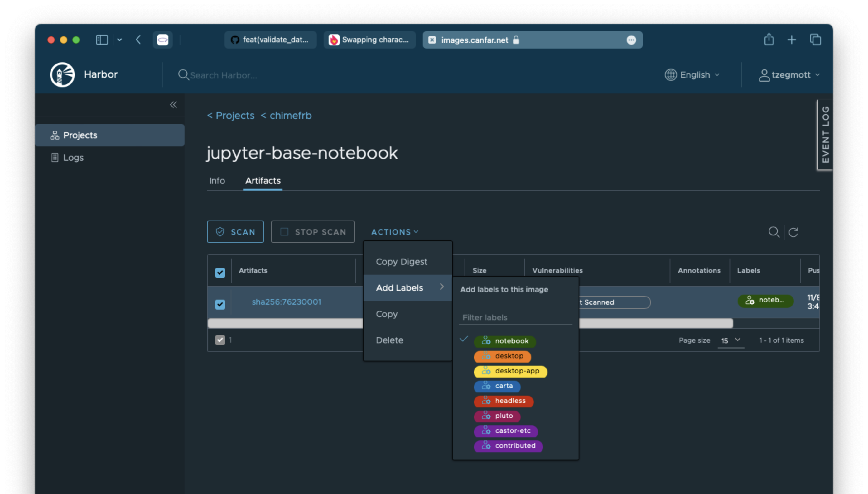Image resolution: width=868 pixels, height=494 pixels.
Task: Click the page options ellipsis in address bar
Action: 631,40
